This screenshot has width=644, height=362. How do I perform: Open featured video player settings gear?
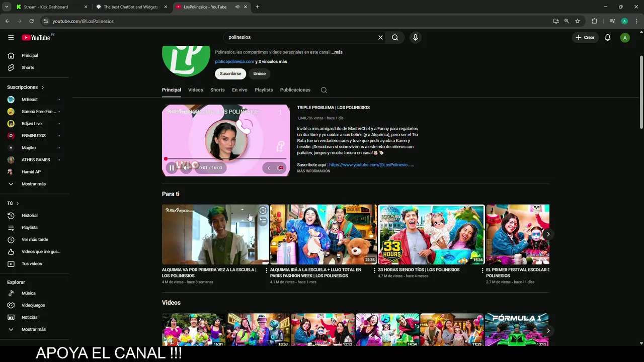[280, 168]
